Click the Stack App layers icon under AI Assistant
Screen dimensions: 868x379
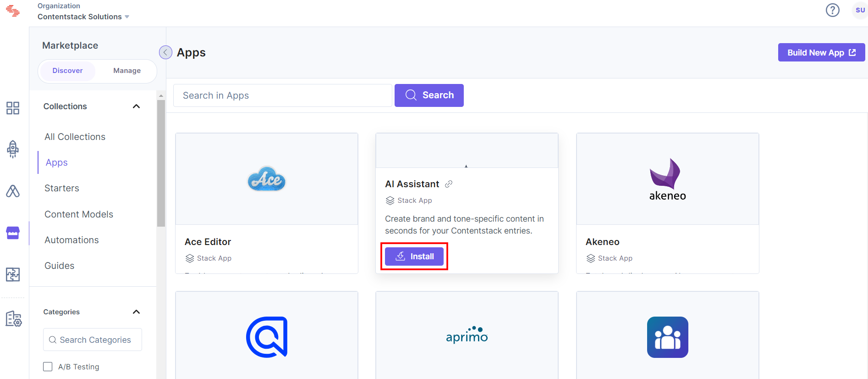[x=390, y=201]
